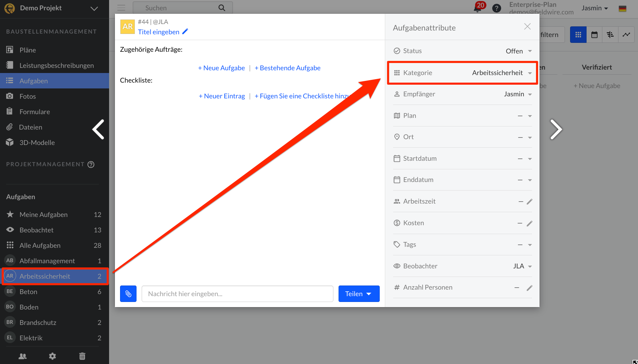Screen dimensions: 638x364
Task: Click the paperclip attachment button
Action: click(x=128, y=294)
